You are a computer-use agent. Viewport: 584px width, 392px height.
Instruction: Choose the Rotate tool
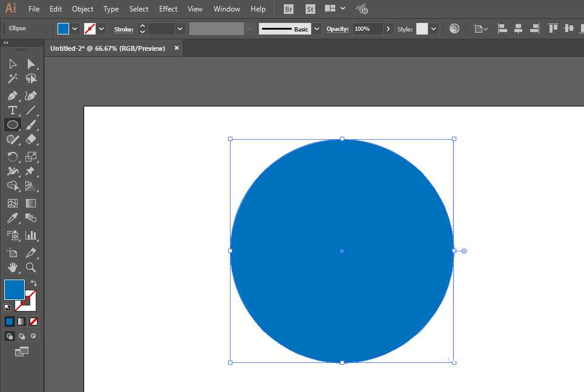(x=12, y=157)
